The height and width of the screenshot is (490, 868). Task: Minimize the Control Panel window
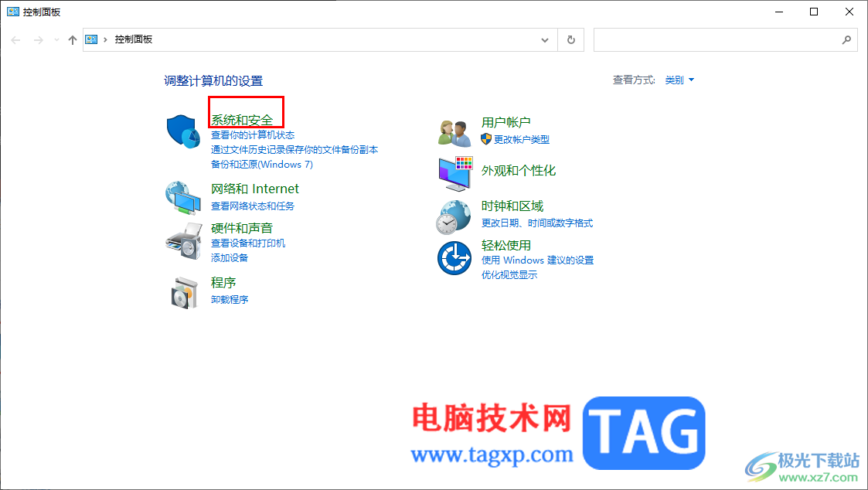click(x=779, y=12)
